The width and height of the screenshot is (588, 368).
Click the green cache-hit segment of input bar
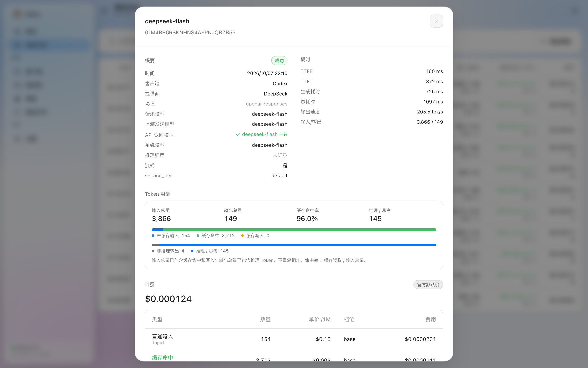(x=299, y=230)
